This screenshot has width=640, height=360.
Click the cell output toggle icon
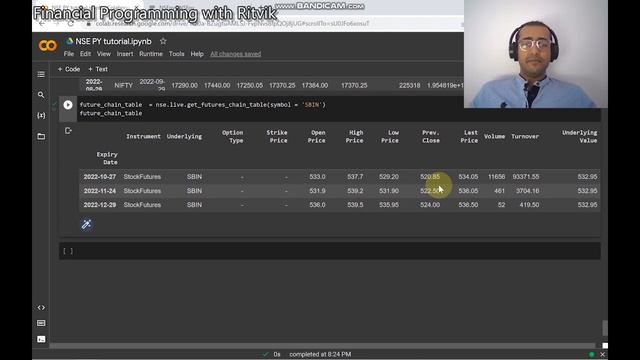(x=68, y=131)
